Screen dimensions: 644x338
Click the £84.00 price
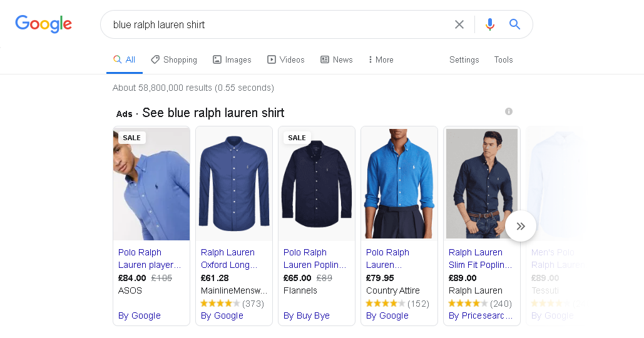[x=132, y=278]
